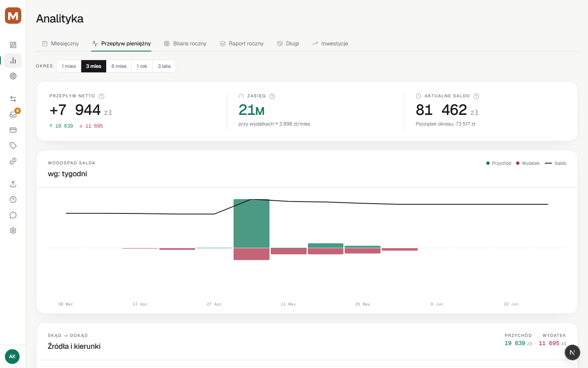Open the goals target icon in sidebar
588x368 pixels.
pyautogui.click(x=13, y=76)
